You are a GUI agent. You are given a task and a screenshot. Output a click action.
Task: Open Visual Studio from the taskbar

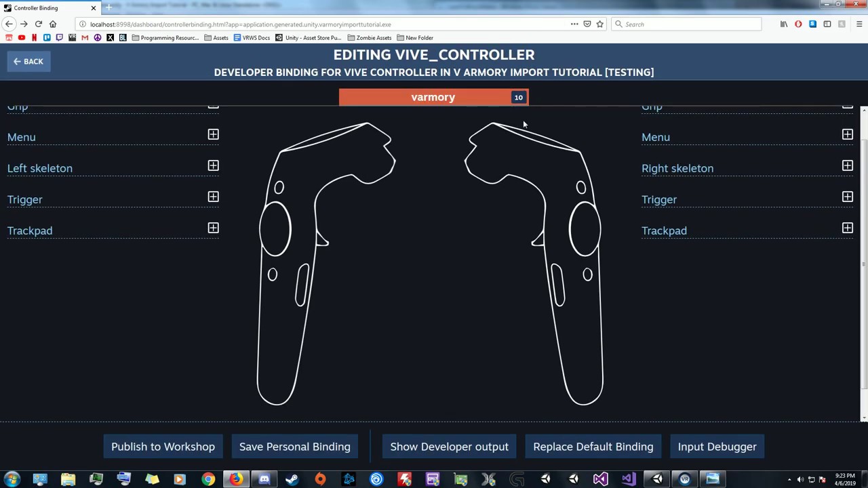(x=601, y=479)
